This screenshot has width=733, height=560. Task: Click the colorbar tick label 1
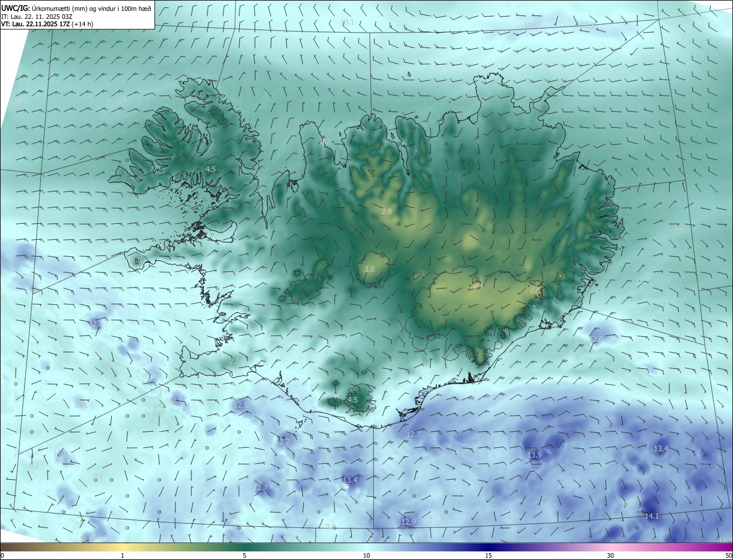(x=123, y=555)
